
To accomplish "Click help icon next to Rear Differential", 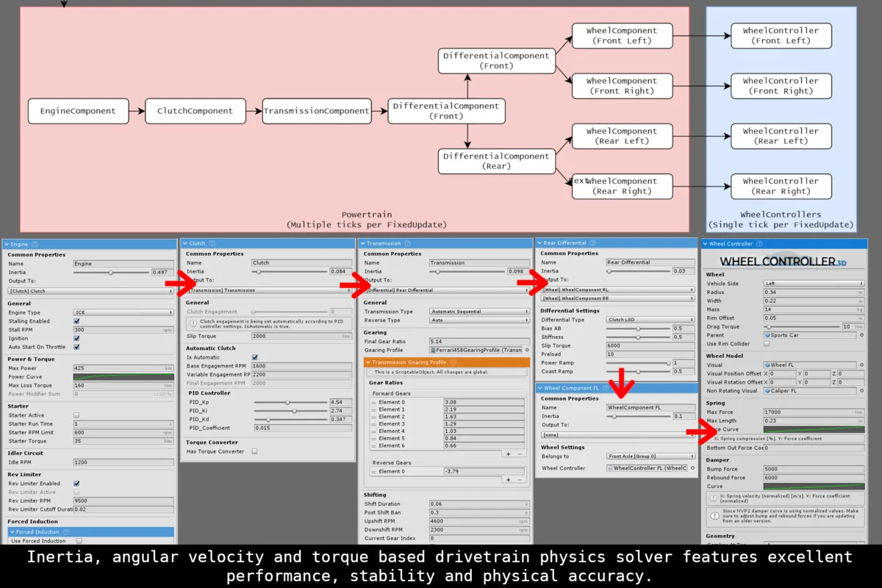I will [593, 243].
